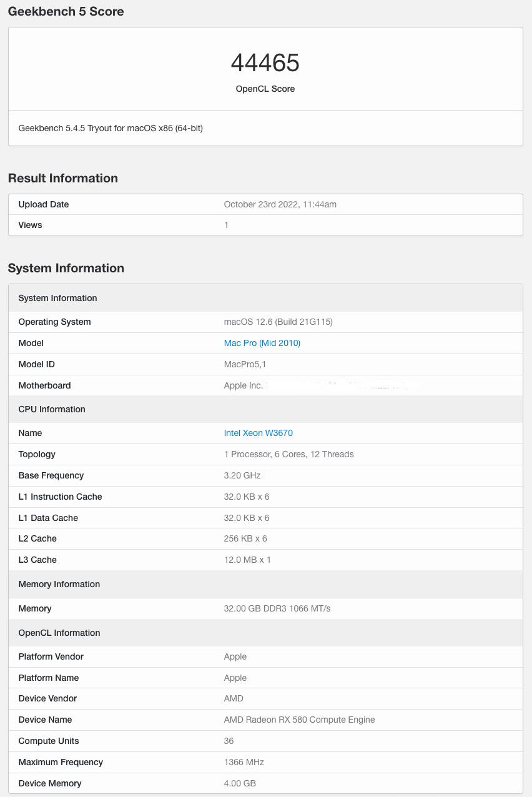Click the upload date October 23rd 2022

(x=280, y=204)
